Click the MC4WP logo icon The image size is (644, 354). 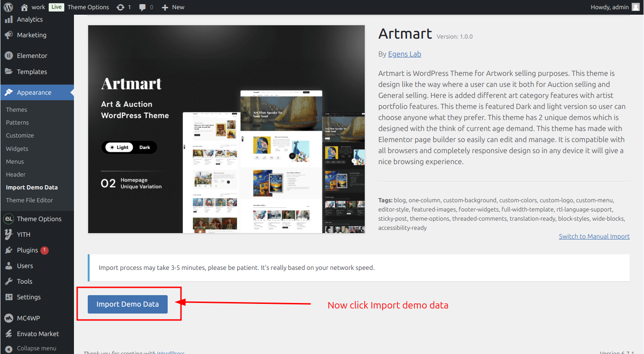[9, 318]
